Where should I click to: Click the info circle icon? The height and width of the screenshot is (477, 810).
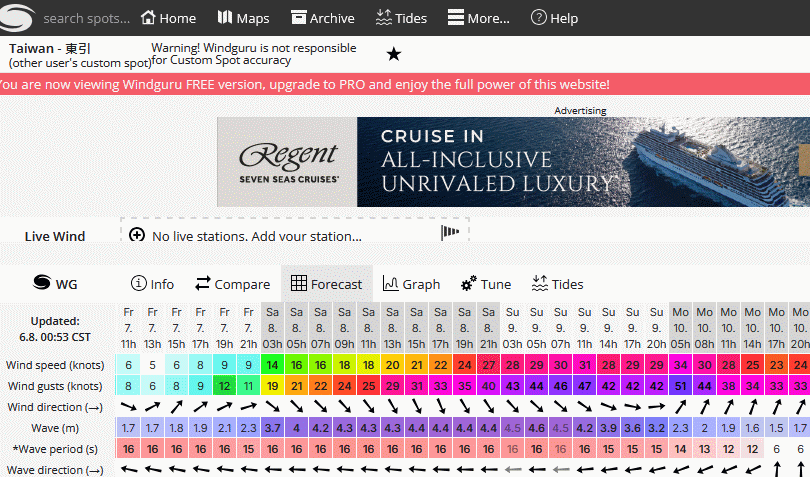(x=138, y=283)
